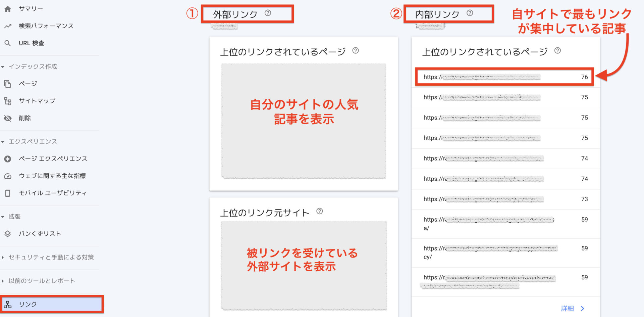Click the placeholder chart above 上位のリンク元サイト
Screen dimensions: 644x317
pos(304,121)
